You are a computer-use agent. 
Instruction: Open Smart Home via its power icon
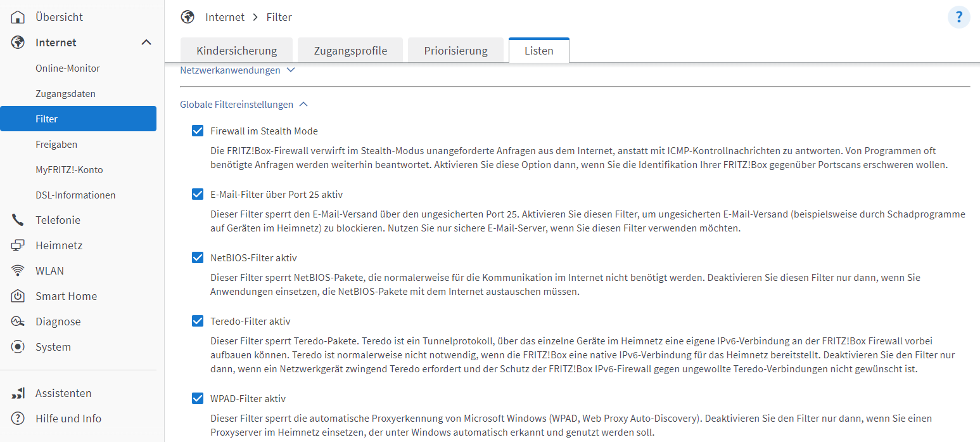point(18,296)
